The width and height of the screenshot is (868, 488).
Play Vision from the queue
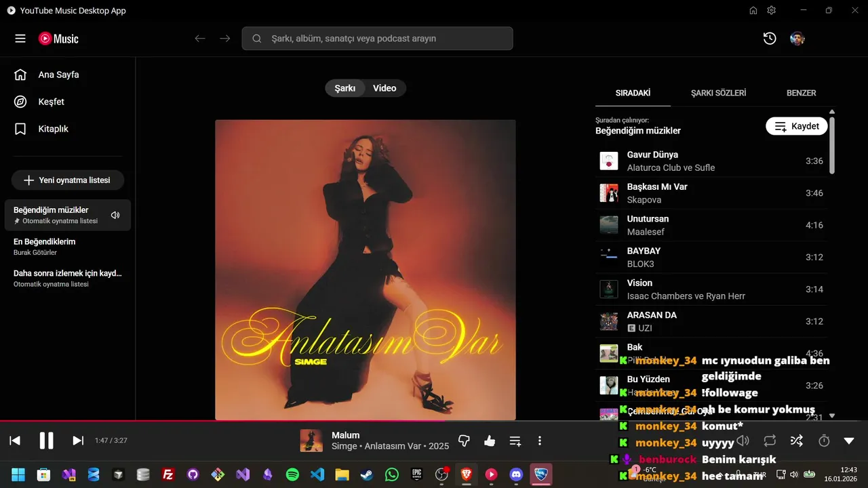click(x=711, y=289)
